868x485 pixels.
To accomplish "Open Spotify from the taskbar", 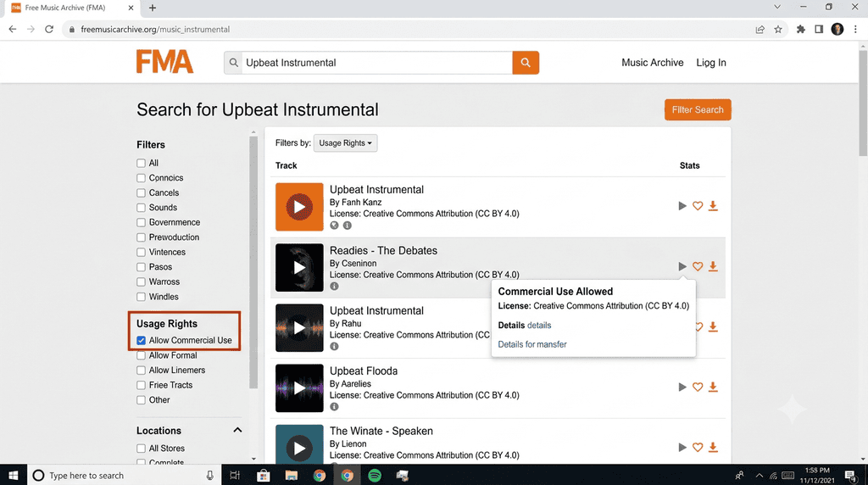I will (375, 475).
